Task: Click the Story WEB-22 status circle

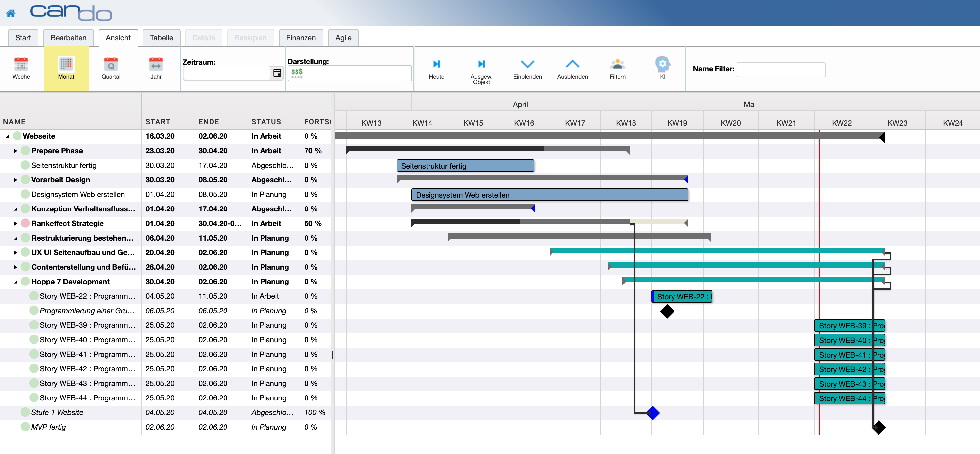Action: pos(34,296)
